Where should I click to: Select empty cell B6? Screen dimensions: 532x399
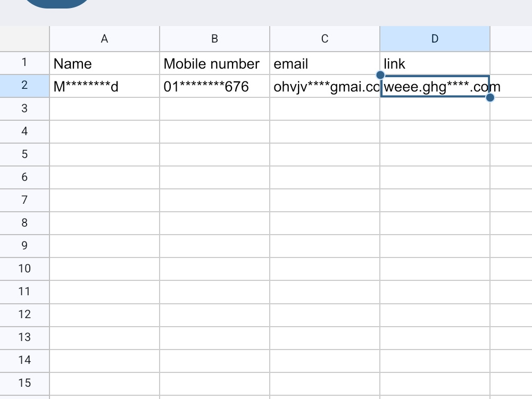point(215,178)
